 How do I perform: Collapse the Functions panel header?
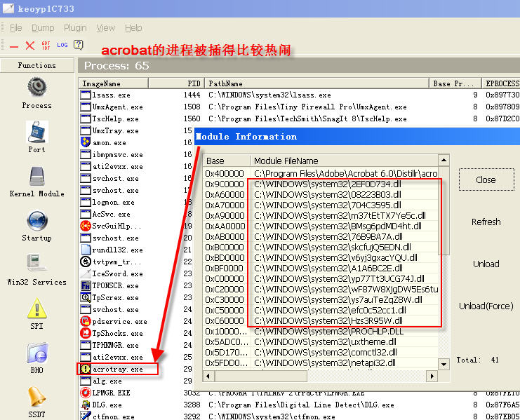pos(37,65)
